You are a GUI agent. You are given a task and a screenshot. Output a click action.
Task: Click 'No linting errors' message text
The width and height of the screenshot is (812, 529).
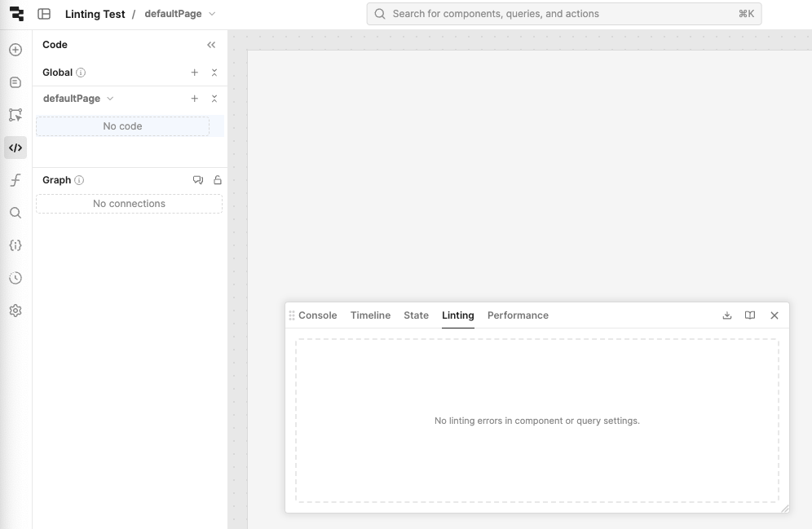(x=537, y=421)
